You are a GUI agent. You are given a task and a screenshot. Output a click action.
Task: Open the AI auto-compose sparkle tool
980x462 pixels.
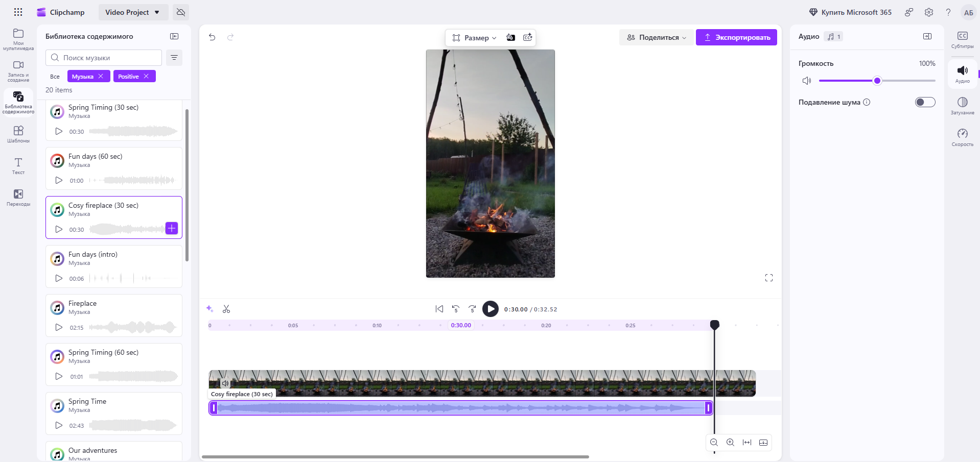coord(209,309)
